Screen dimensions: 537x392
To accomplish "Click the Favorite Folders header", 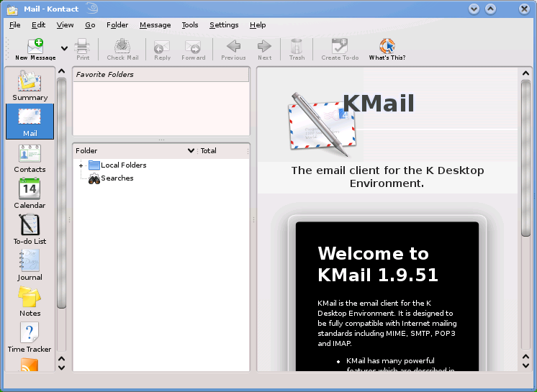I will tap(161, 74).
